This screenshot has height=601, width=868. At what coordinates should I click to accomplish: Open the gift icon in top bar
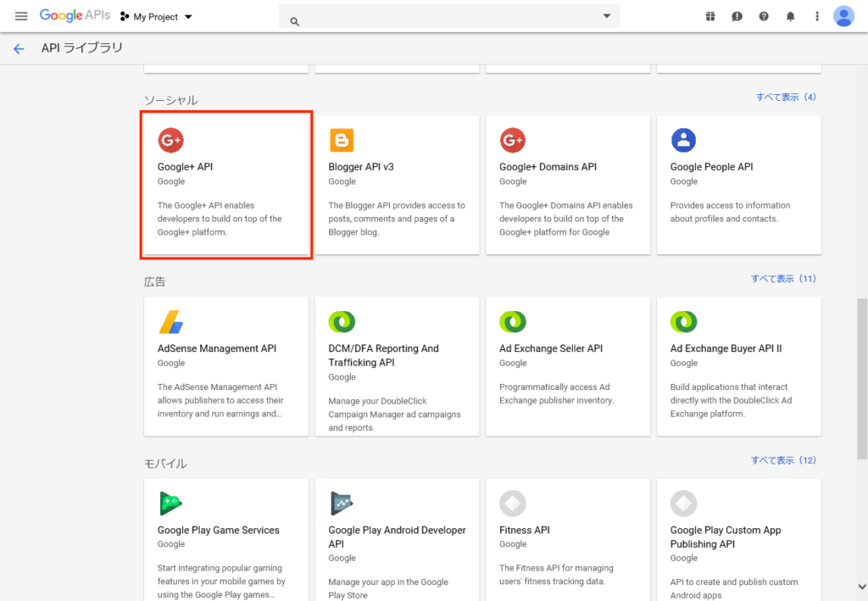pyautogui.click(x=709, y=16)
